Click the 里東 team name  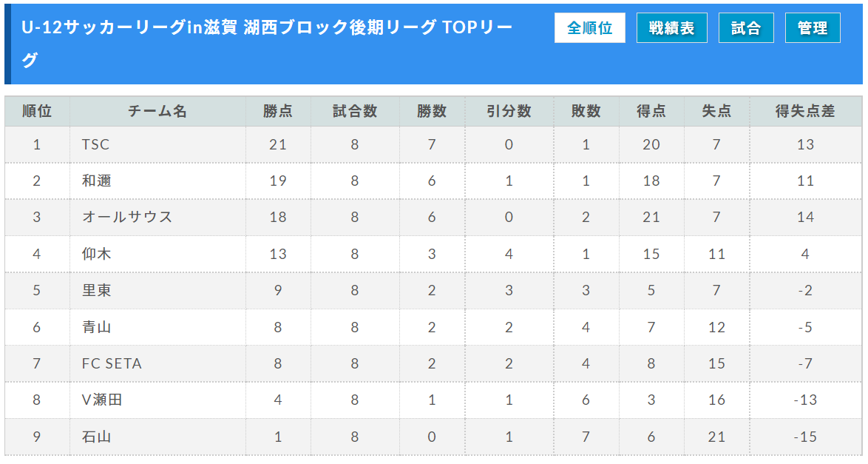(x=97, y=290)
